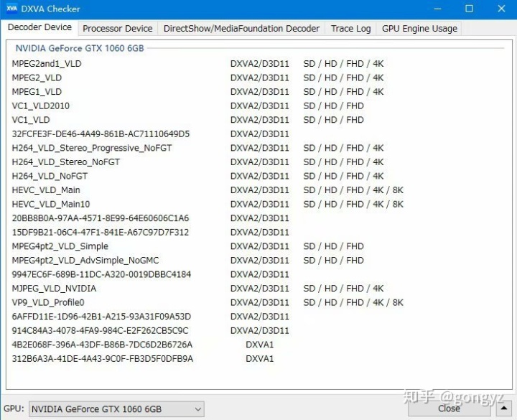Pick the MJPEG_VLD_NVIDIA list item
The height and width of the screenshot is (420, 517).
coord(54,289)
